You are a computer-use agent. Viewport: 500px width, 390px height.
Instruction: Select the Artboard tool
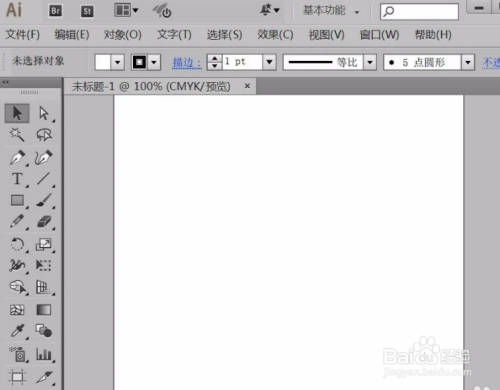(x=17, y=377)
